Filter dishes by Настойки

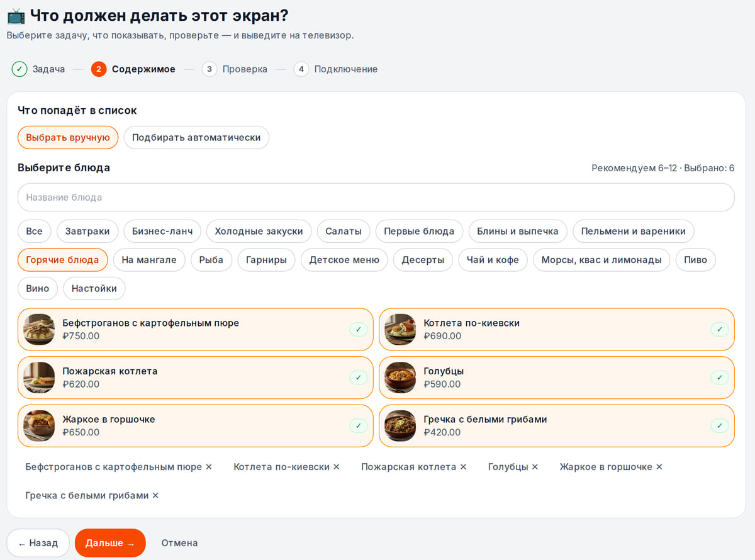[x=94, y=289]
